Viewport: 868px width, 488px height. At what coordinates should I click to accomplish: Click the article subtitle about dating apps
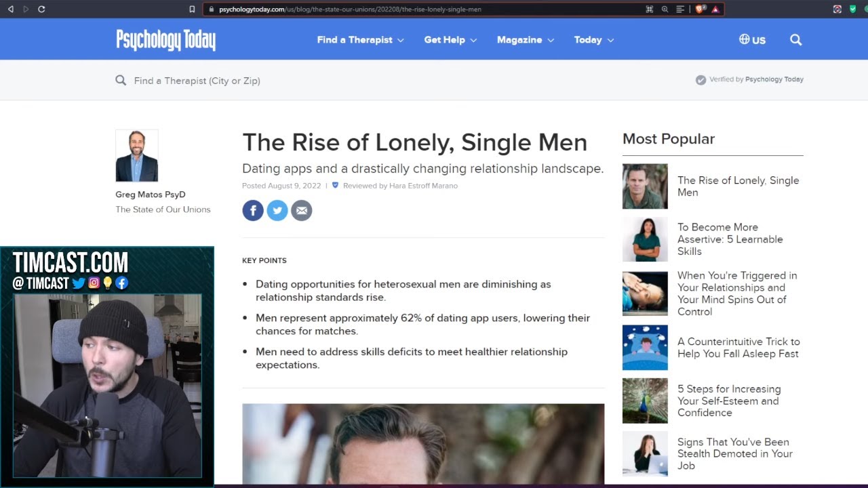click(422, 169)
